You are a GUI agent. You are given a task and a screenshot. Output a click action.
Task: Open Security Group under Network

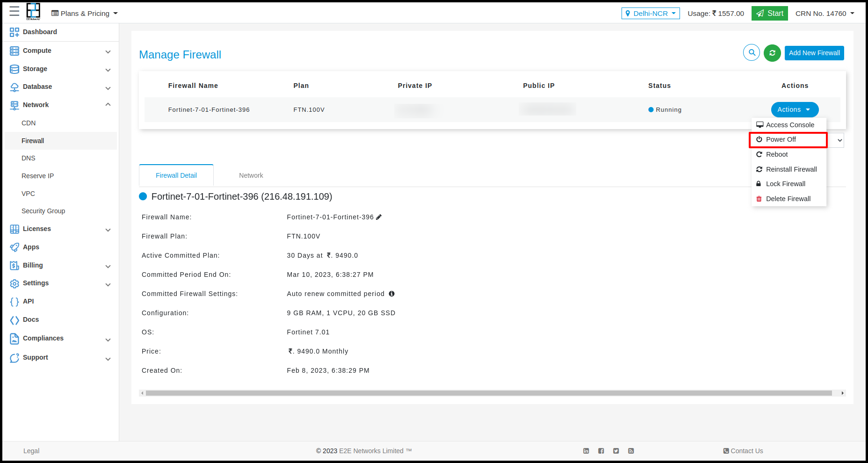coord(43,211)
